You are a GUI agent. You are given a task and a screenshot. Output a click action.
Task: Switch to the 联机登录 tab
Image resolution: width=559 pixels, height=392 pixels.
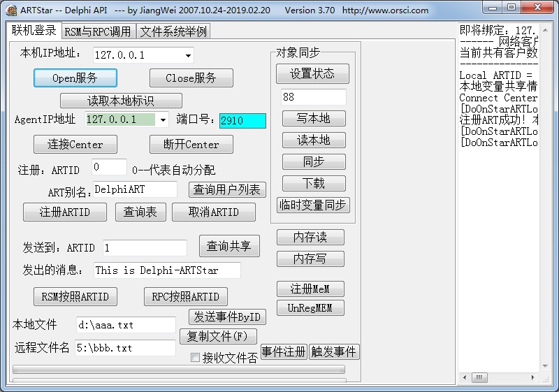34,30
